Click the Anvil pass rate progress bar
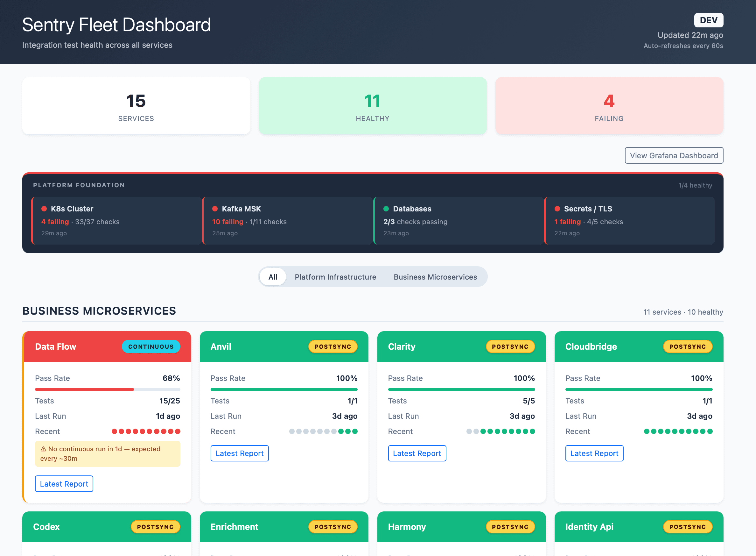This screenshot has width=756, height=556. 284,389
